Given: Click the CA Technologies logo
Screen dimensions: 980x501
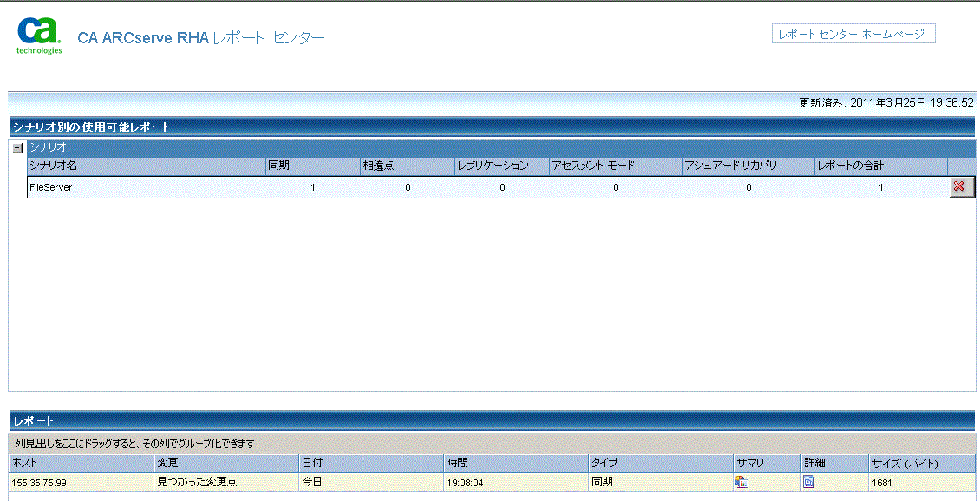Looking at the screenshot, I should pos(36,30).
